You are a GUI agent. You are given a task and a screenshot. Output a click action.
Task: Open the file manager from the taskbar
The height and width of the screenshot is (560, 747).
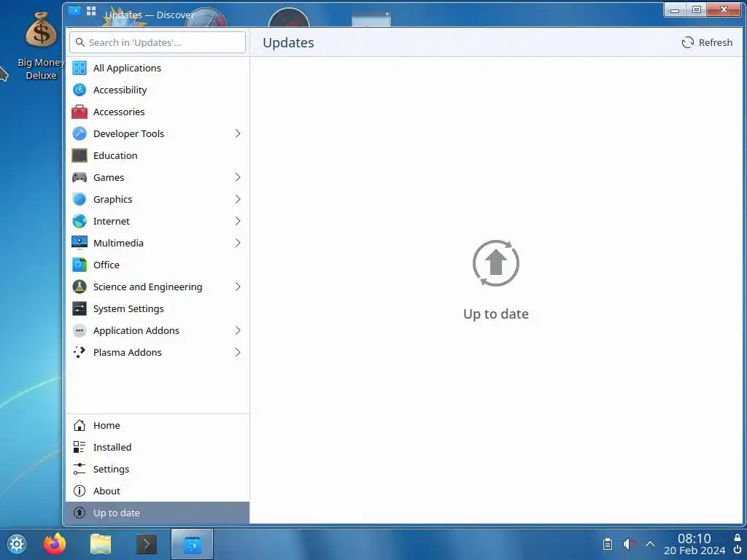(x=101, y=544)
